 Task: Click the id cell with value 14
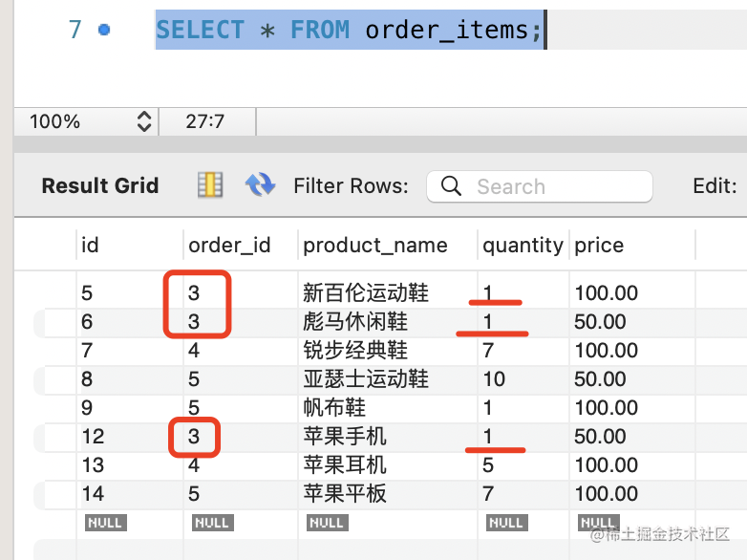93,494
